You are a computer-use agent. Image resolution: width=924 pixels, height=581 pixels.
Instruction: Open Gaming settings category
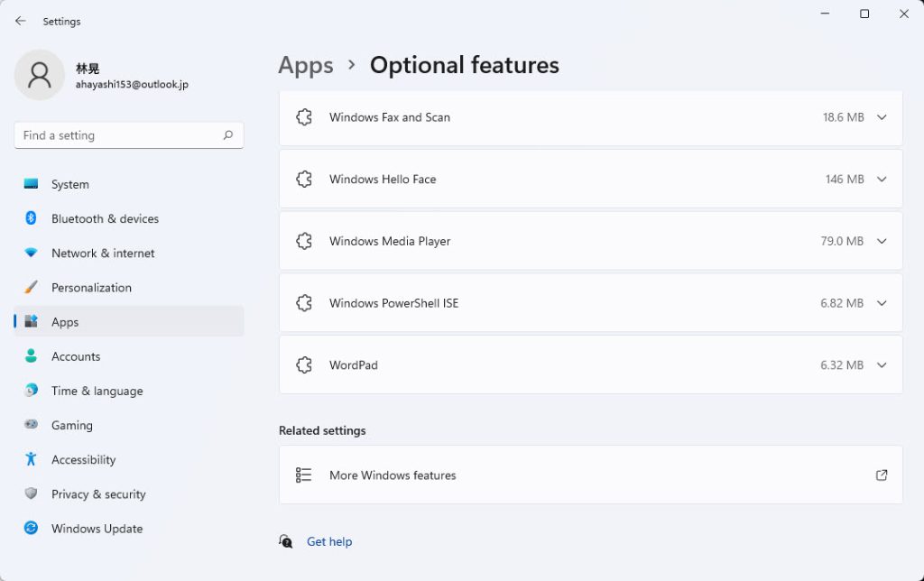tap(128, 424)
